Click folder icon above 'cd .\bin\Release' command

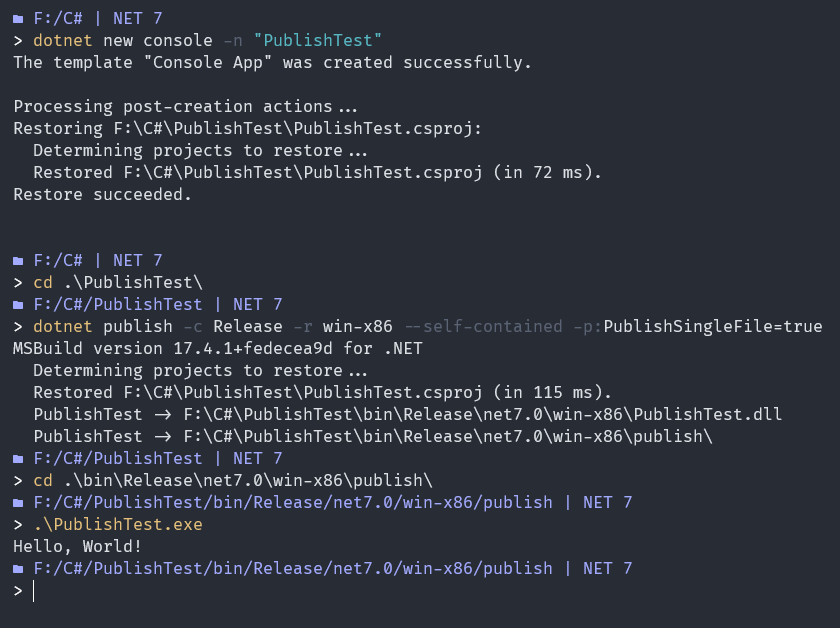18,458
